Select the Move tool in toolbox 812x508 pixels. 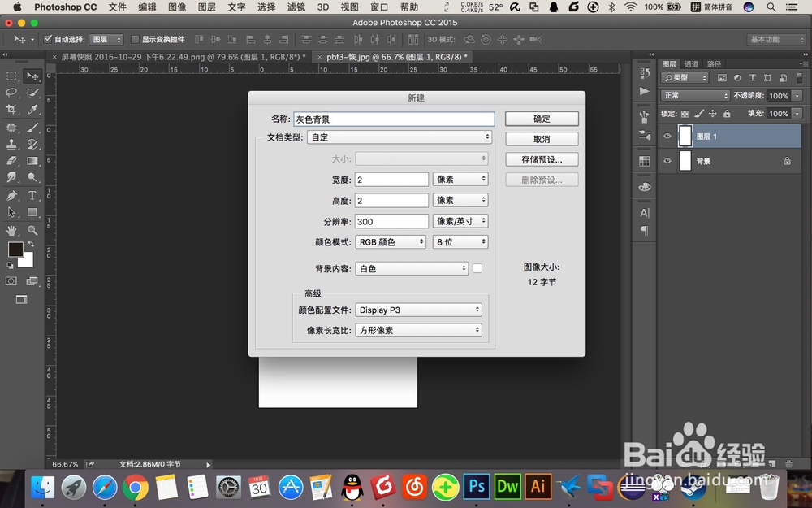click(x=32, y=76)
